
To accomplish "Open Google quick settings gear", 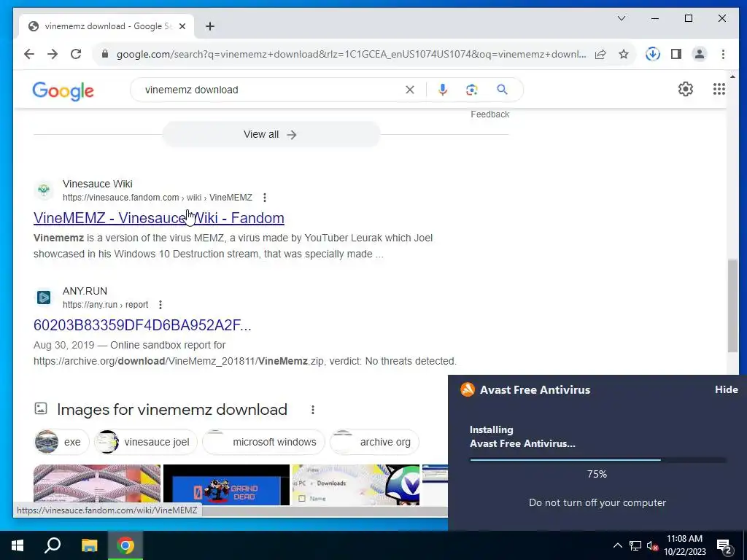I will (686, 89).
